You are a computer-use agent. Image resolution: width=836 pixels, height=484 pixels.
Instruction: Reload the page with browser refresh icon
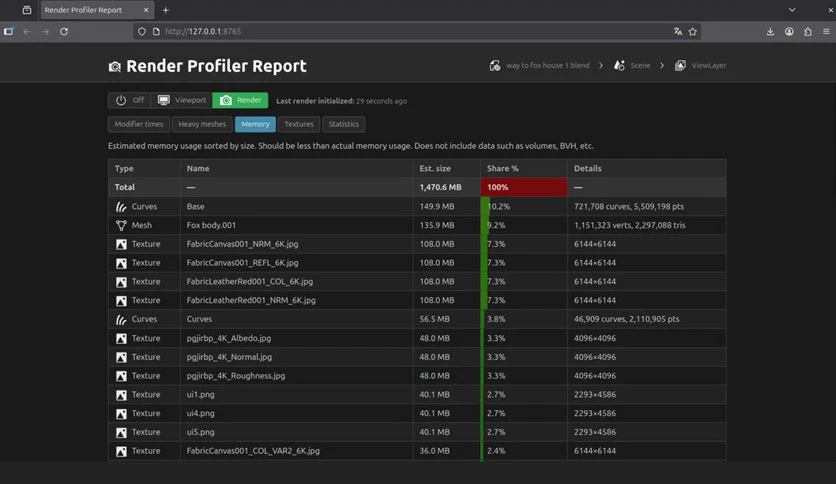[64, 31]
